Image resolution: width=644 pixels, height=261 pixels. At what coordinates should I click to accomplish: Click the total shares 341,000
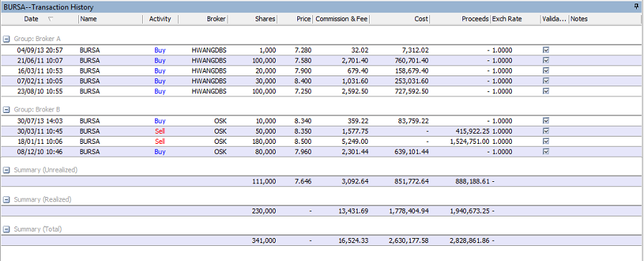tap(263, 240)
